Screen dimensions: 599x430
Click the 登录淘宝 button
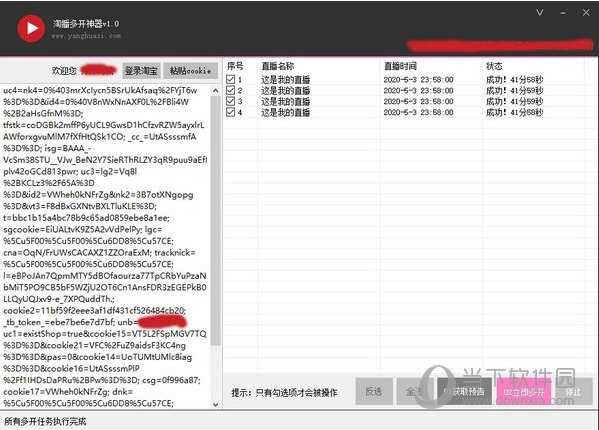(141, 71)
